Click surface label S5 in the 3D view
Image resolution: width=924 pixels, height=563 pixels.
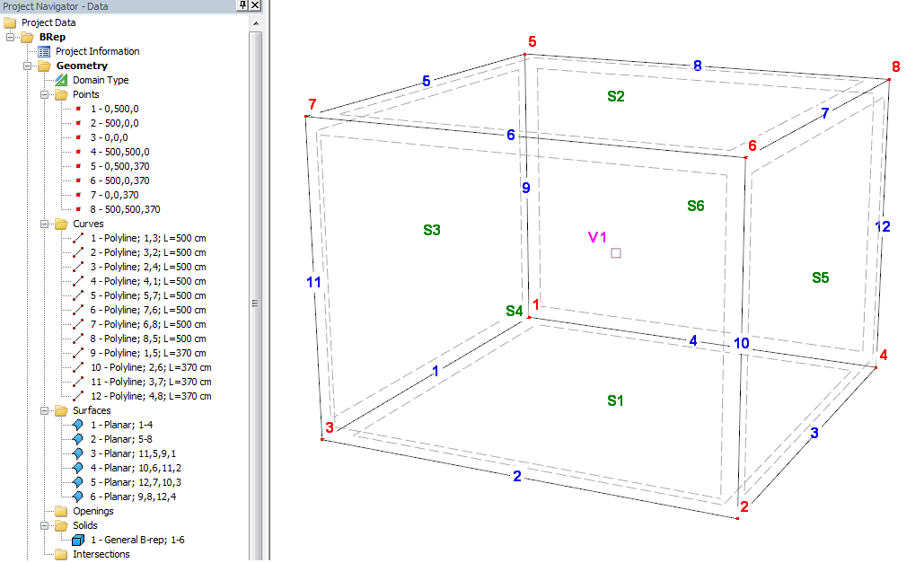click(821, 277)
